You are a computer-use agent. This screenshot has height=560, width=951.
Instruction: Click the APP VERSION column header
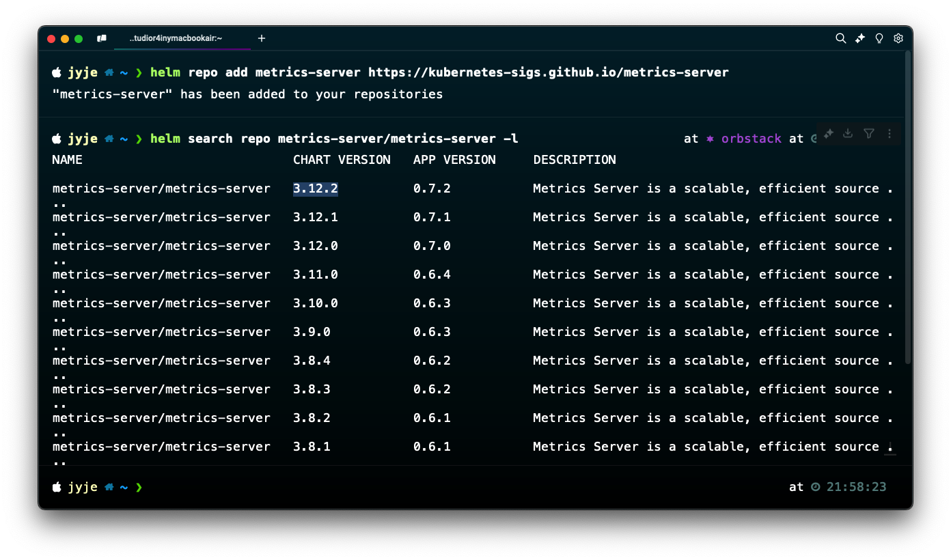(x=454, y=160)
